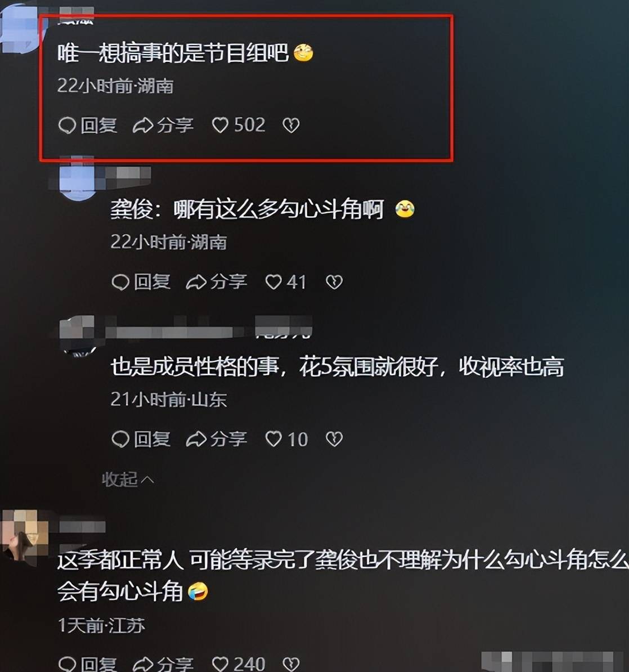Open blurred username of 山东 commenter
This screenshot has height=672, width=629.
pyautogui.click(x=209, y=329)
